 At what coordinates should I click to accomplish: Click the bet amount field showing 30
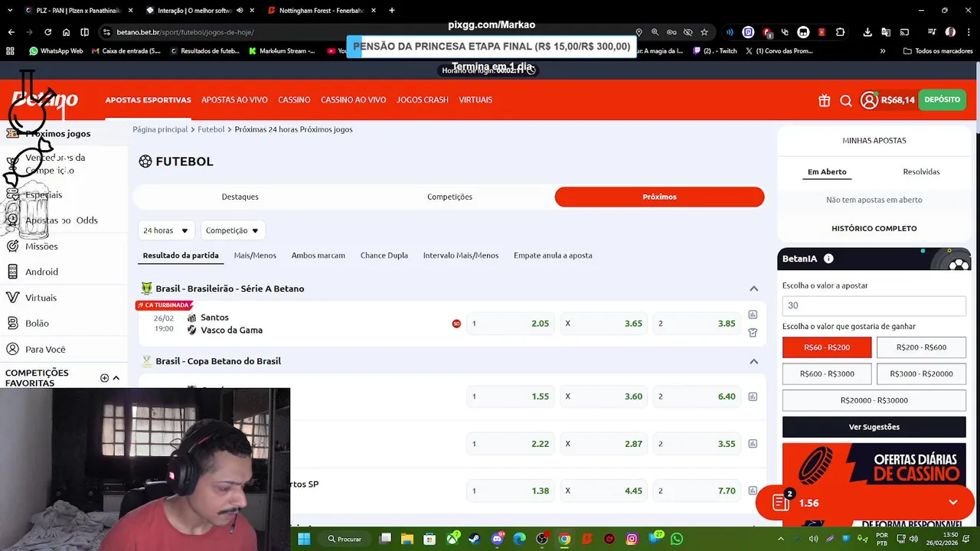[874, 305]
